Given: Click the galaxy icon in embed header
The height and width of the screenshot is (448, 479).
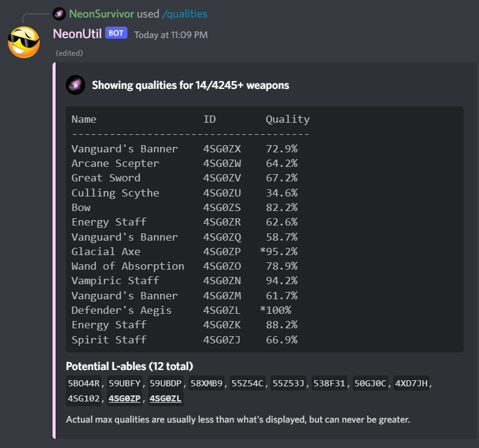Looking at the screenshot, I should click(76, 85).
